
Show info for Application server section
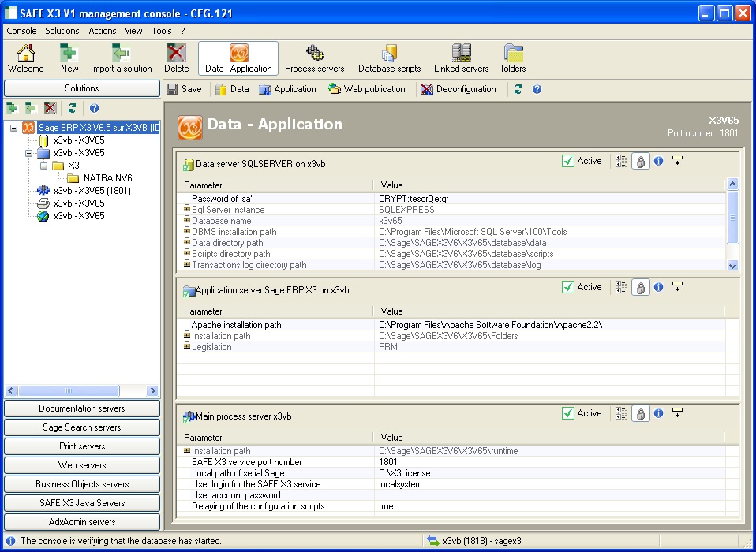(x=659, y=287)
